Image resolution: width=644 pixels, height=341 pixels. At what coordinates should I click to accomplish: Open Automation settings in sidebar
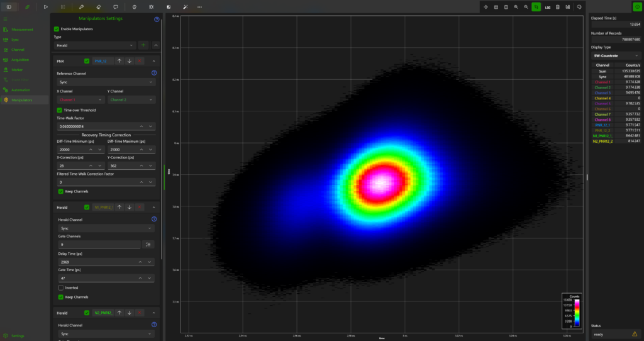pos(21,90)
